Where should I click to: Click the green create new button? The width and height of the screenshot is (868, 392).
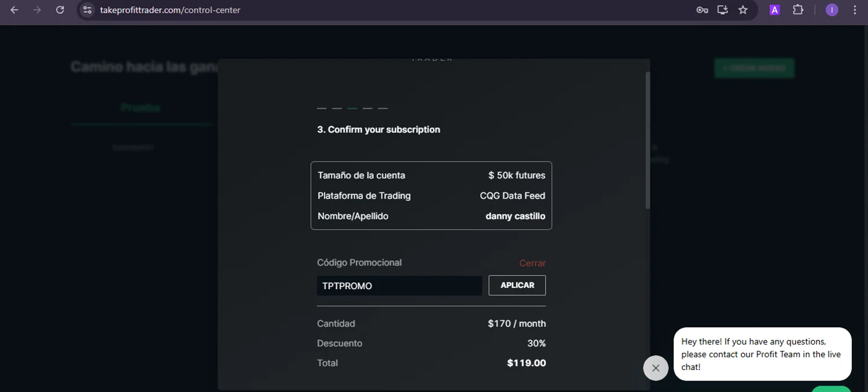pos(754,68)
